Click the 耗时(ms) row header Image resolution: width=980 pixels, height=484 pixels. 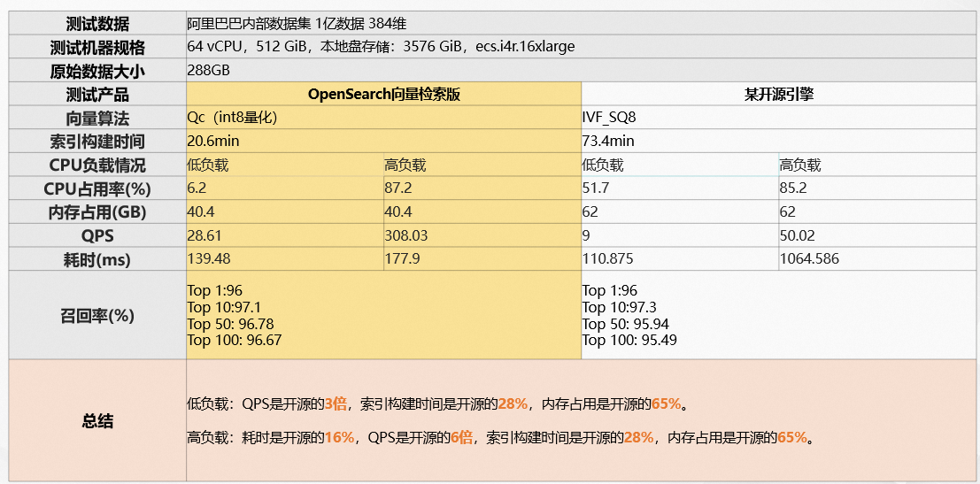click(x=97, y=258)
